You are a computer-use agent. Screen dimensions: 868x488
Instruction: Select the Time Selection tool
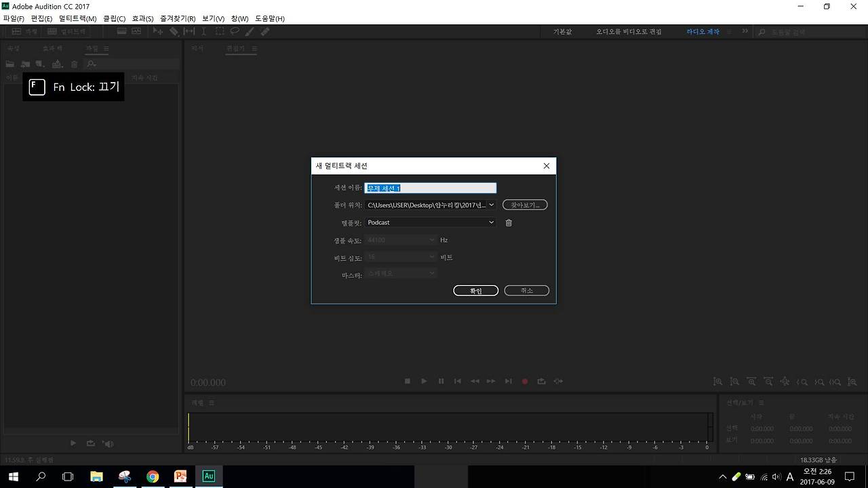(x=204, y=31)
